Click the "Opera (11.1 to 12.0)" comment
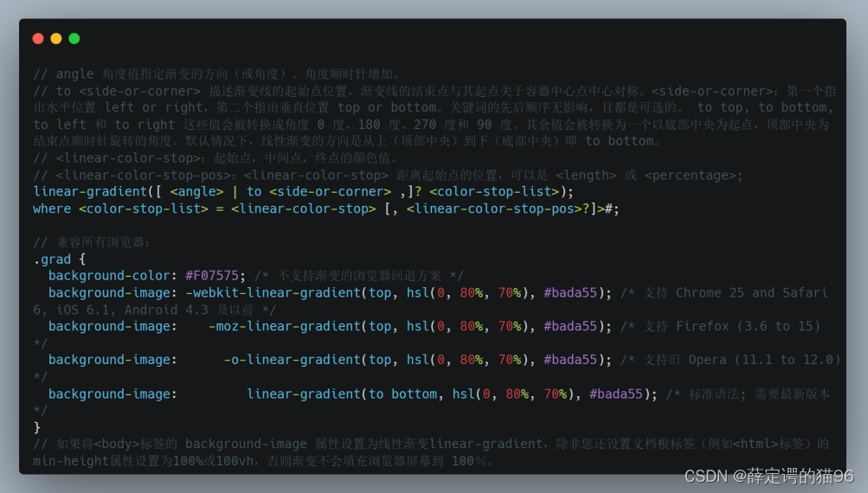Viewport: 868px width, 493px height. pyautogui.click(x=764, y=360)
